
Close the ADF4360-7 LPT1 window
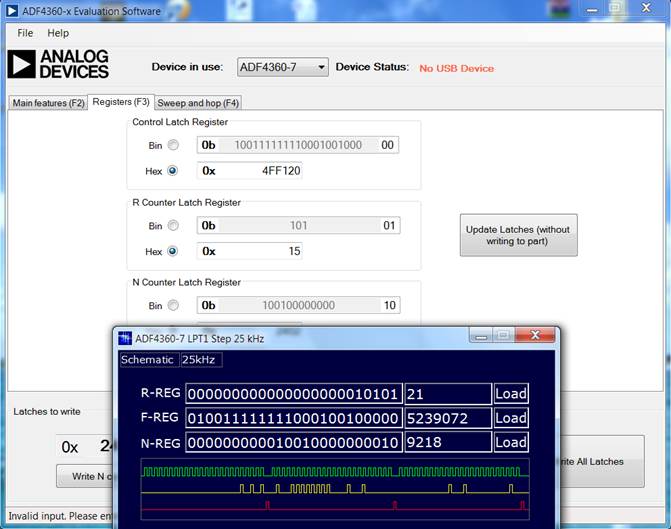[535, 335]
